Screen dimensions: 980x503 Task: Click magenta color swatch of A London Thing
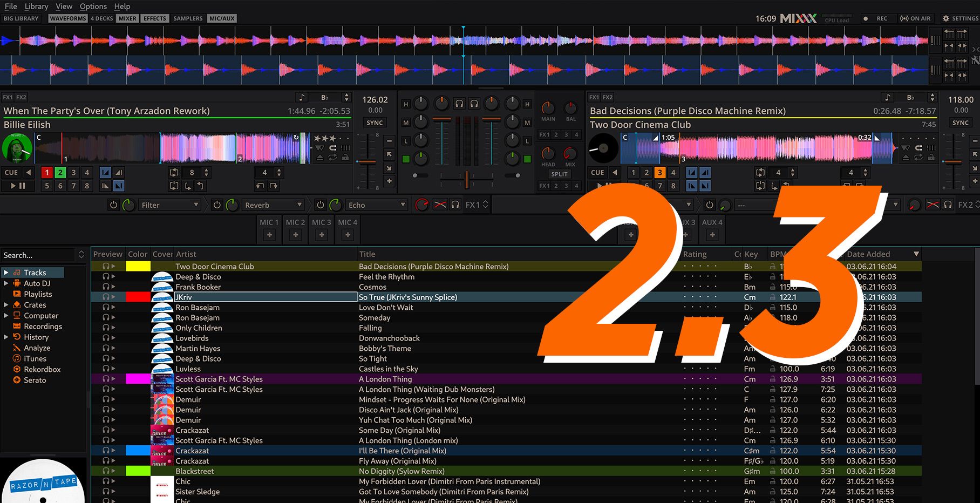[x=138, y=379]
